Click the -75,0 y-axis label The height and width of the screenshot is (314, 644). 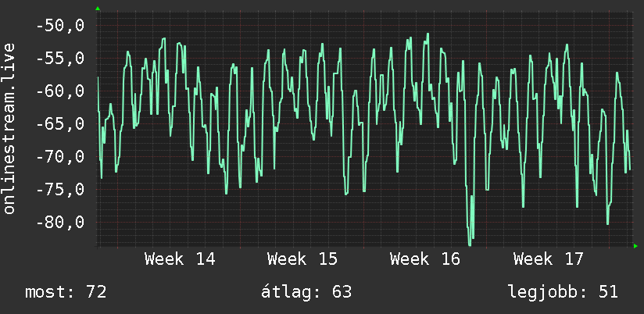[60, 190]
